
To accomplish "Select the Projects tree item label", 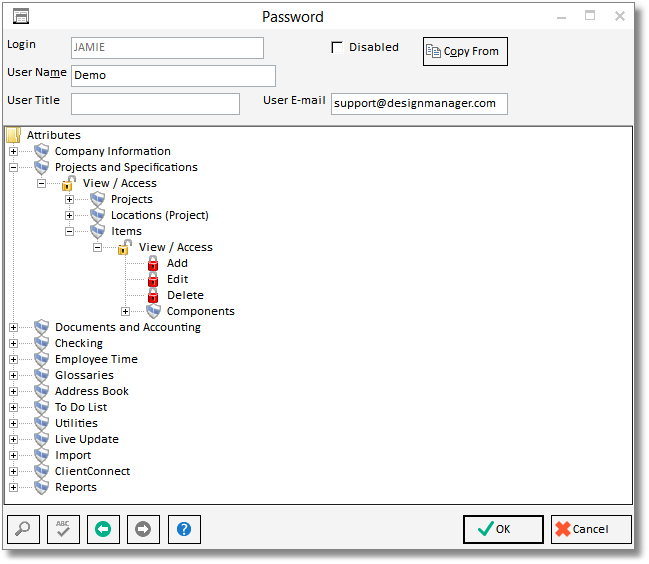I will coord(132,199).
